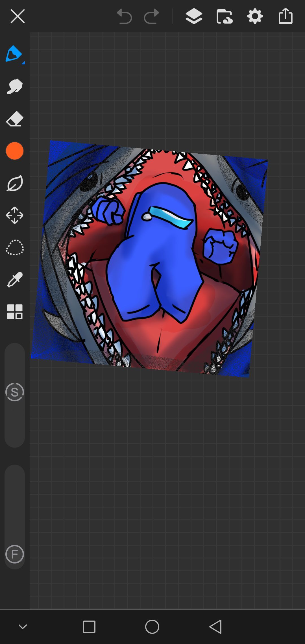The image size is (305, 644).
Task: Open the orange color swatch picker
Action: click(x=15, y=151)
